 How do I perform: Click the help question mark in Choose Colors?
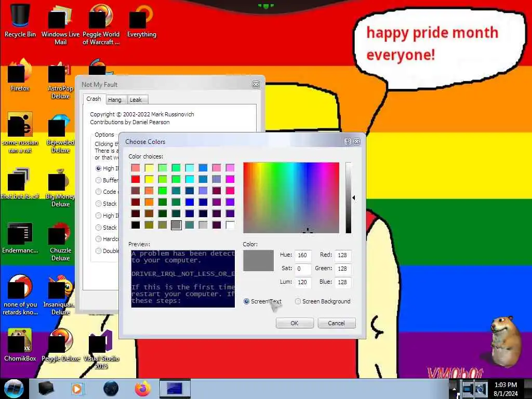coord(348,141)
